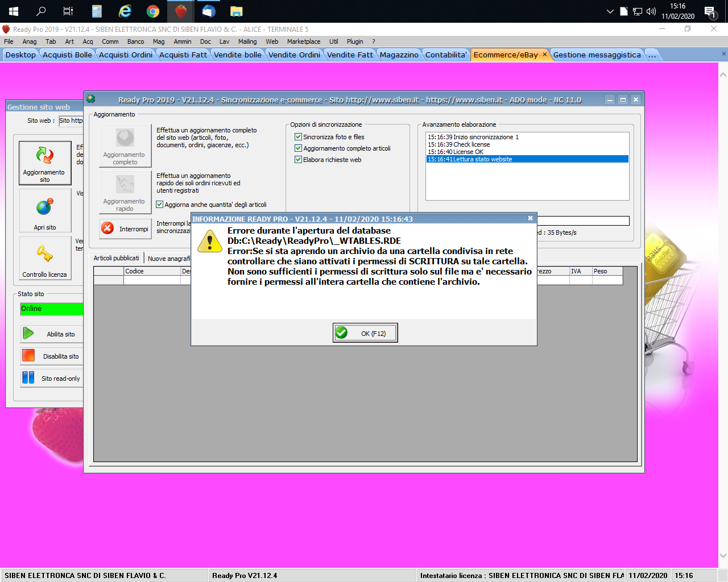Image resolution: width=728 pixels, height=582 pixels.
Task: Click the red Interrompi button
Action: [x=125, y=229]
